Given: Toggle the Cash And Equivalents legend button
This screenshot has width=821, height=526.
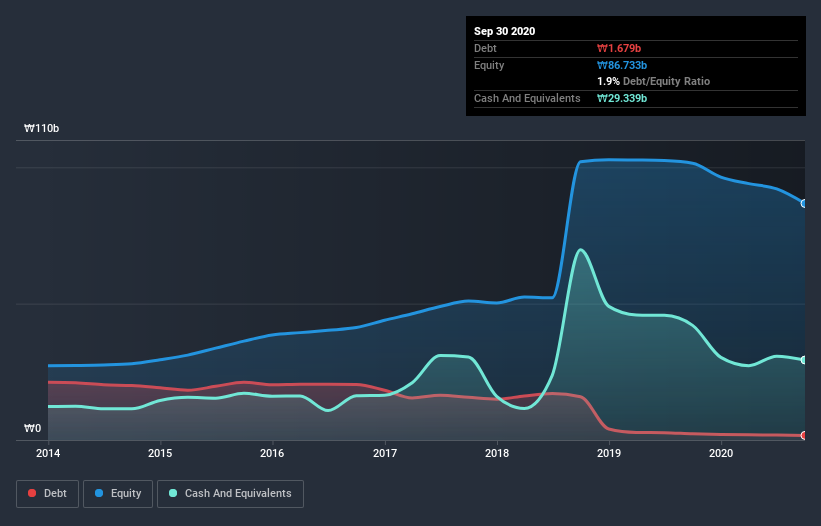Looking at the screenshot, I should tap(230, 494).
